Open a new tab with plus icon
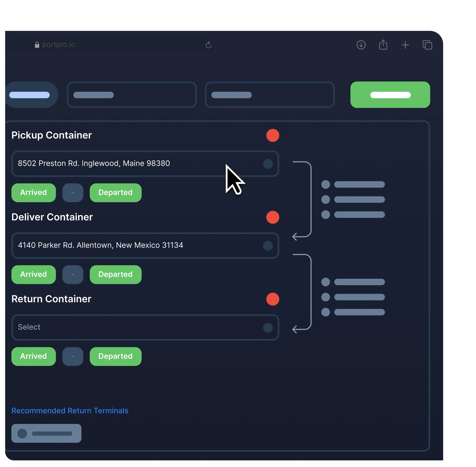 [405, 45]
